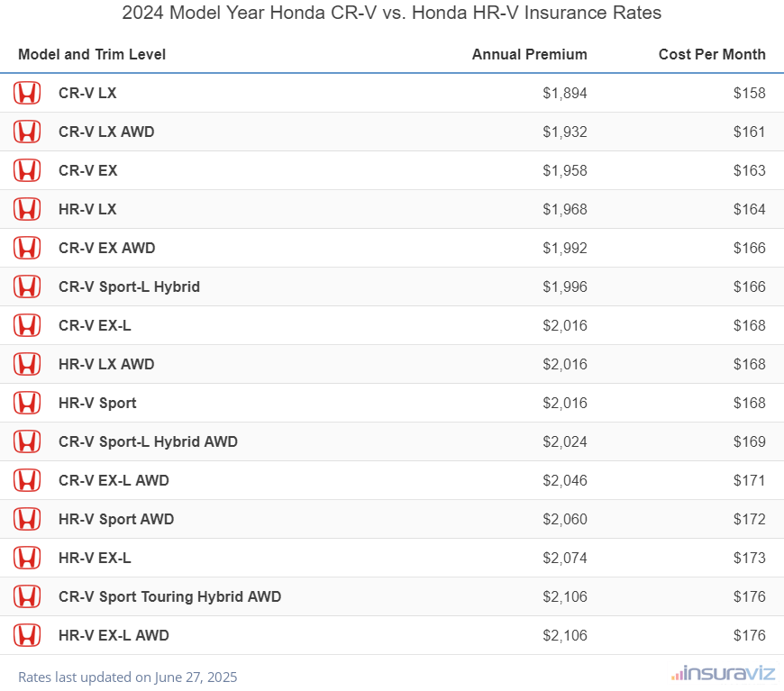Click the Honda logo beside CR-V LX AWD
Viewport: 784px width, 691px height.
tap(27, 132)
